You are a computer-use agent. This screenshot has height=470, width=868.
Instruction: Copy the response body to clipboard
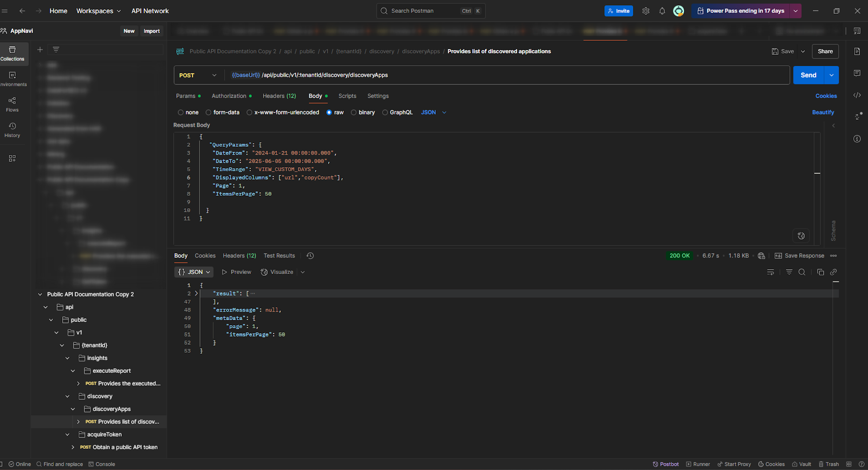[x=820, y=272]
